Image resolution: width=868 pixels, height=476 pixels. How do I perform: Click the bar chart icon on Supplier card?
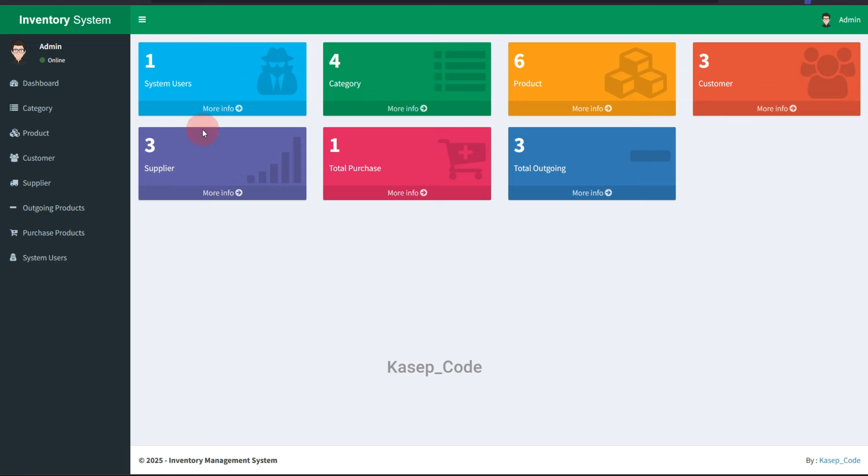(274, 160)
